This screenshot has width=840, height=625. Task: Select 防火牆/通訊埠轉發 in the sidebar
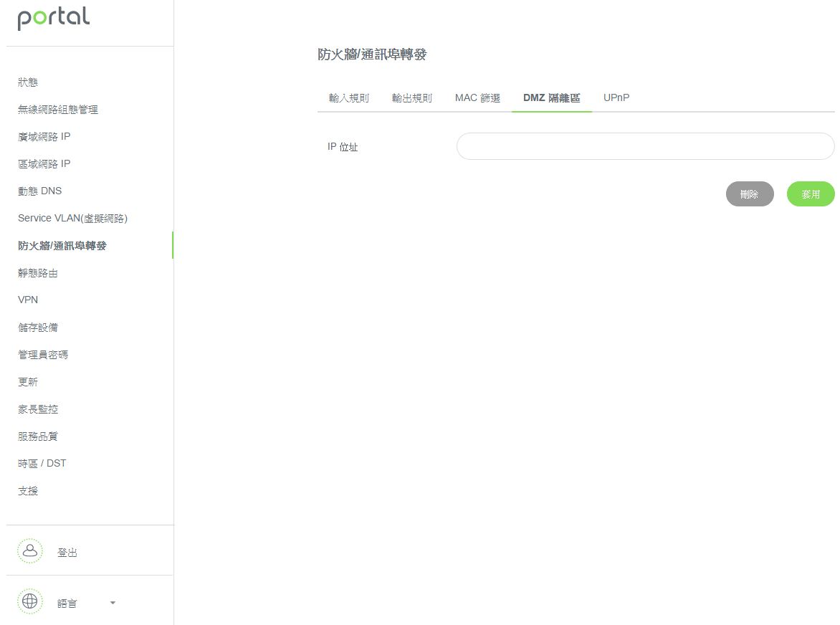pyautogui.click(x=62, y=246)
